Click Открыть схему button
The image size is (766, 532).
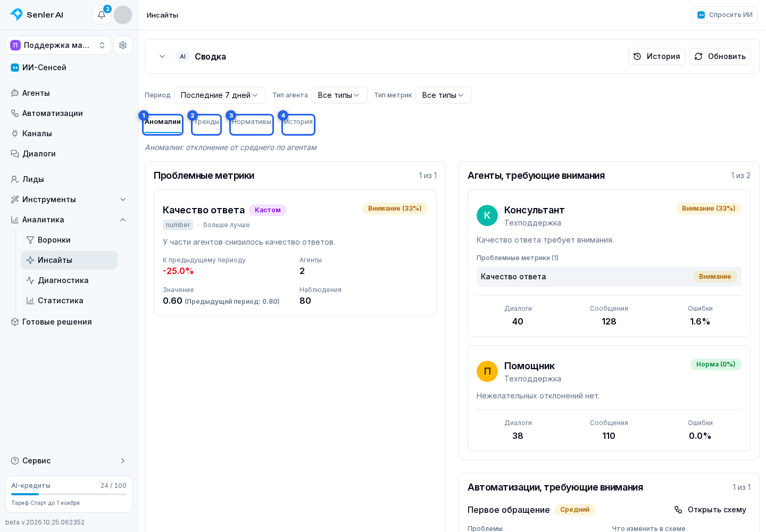(x=710, y=510)
